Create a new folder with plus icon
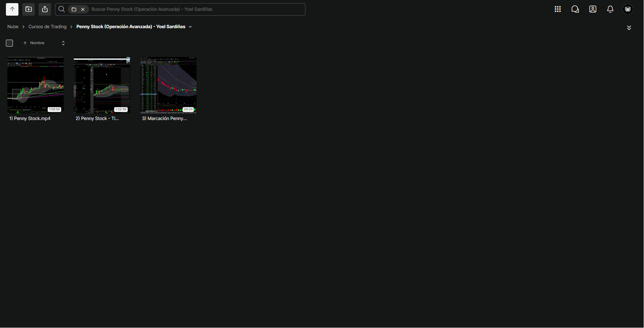644x328 pixels. pos(29,9)
